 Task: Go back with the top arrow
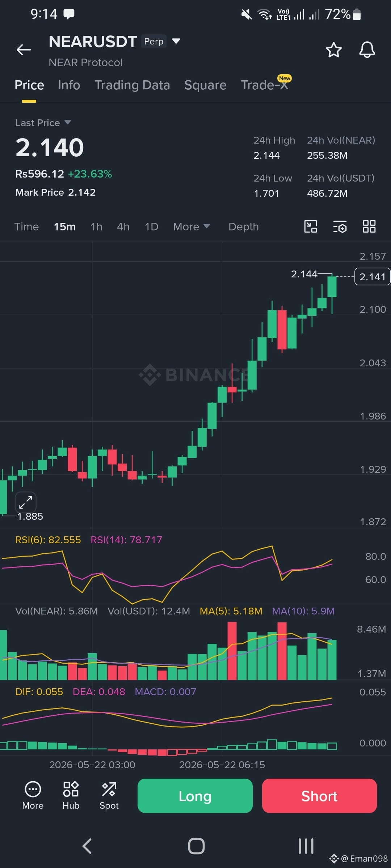click(24, 50)
